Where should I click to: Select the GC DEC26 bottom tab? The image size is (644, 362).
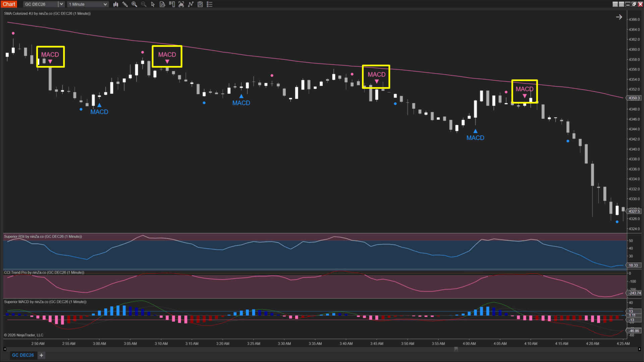coord(23,355)
